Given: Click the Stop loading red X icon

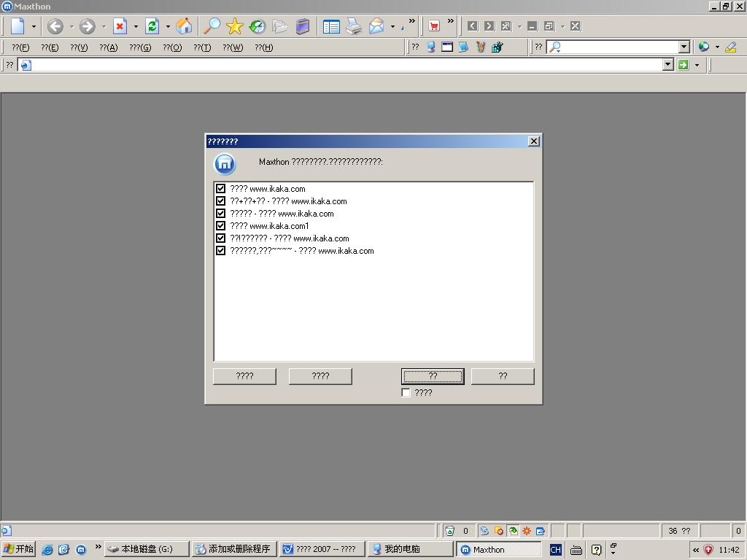Looking at the screenshot, I should [x=120, y=26].
